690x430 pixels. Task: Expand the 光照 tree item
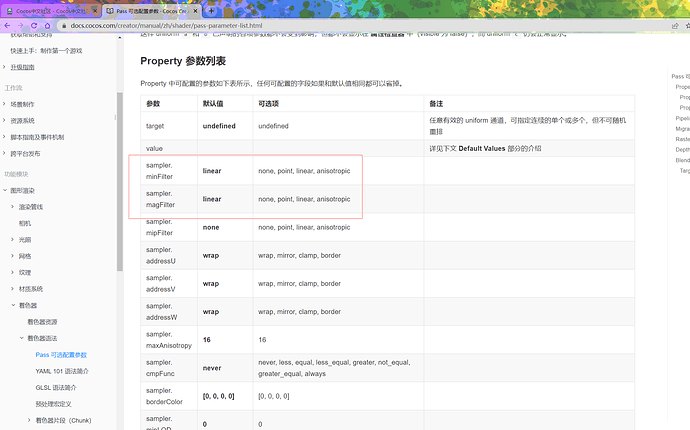pos(13,239)
